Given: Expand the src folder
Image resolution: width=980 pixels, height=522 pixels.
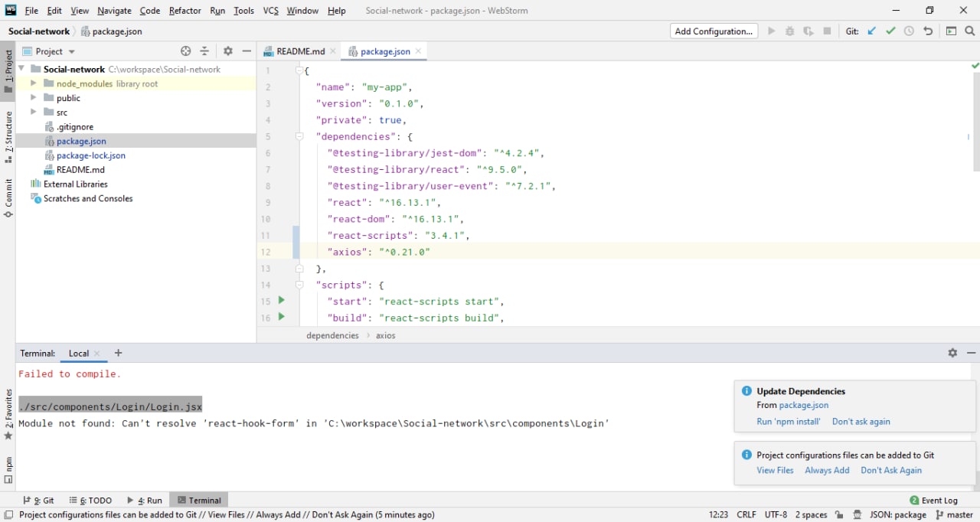Looking at the screenshot, I should 33,112.
